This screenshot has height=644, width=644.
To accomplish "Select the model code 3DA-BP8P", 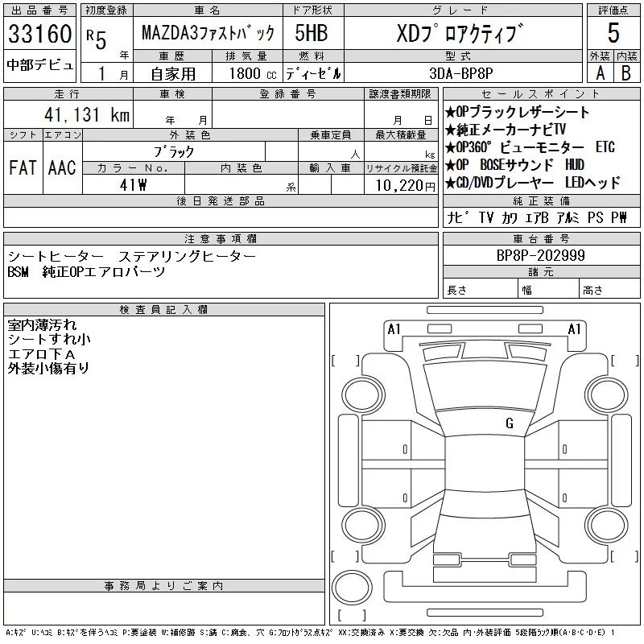I will click(x=460, y=73).
